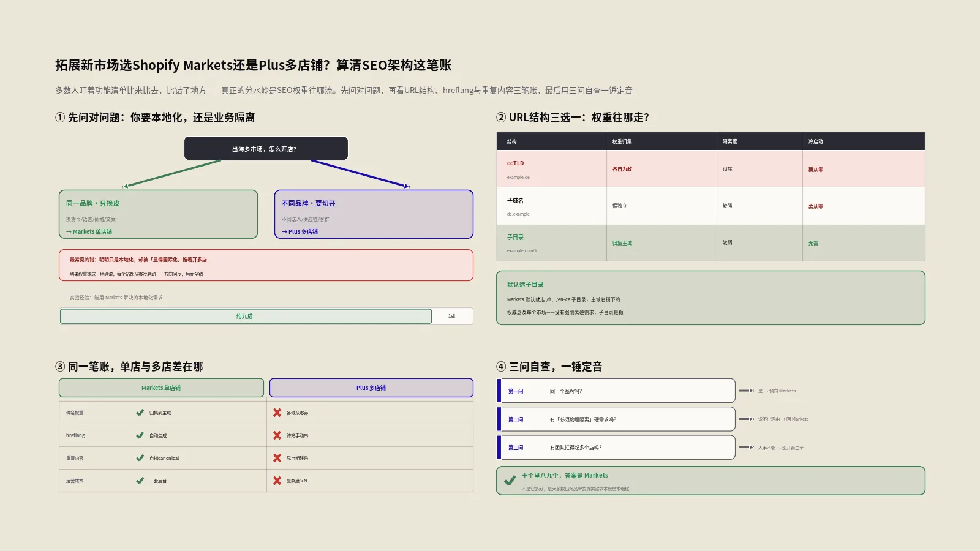Click the answer 人手不够 → 别开第二个
980x551 pixels.
pos(781,448)
